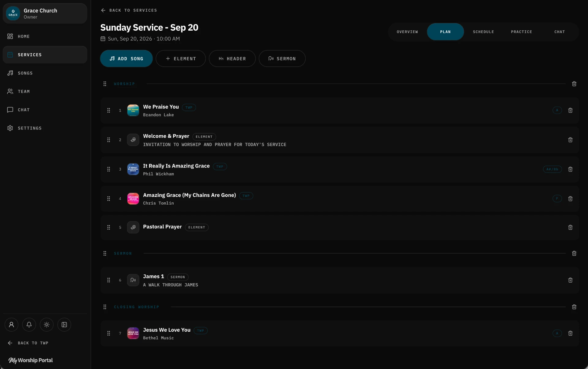588x369 pixels.
Task: Open the user profile icon
Action: coord(11,325)
